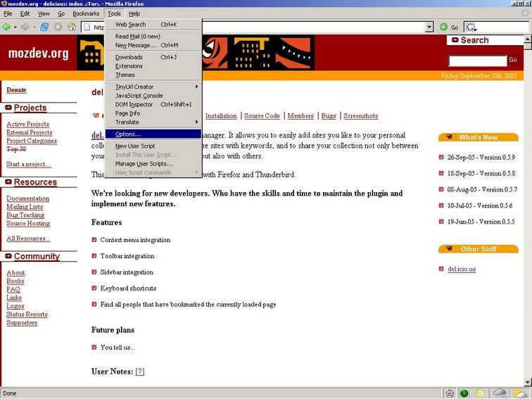Click the browser search bar input
Viewport: 532px width, 399px height.
(x=503, y=27)
